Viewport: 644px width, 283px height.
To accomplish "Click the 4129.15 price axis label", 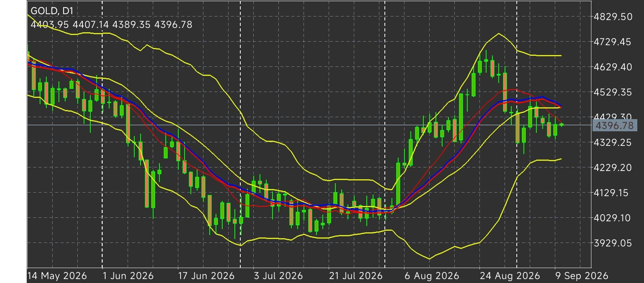I will tap(613, 193).
